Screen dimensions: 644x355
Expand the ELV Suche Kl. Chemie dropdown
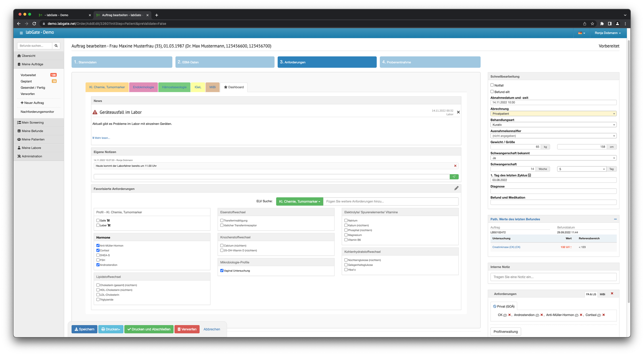tap(299, 202)
